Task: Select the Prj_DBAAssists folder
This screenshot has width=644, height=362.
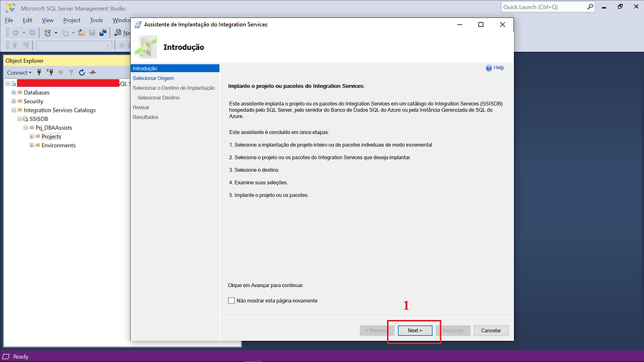Action: 54,127
